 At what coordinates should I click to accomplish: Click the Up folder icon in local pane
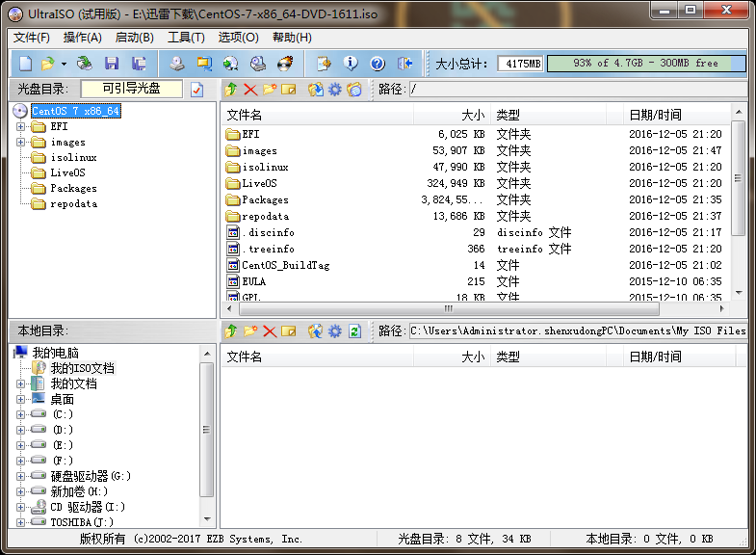tap(231, 331)
